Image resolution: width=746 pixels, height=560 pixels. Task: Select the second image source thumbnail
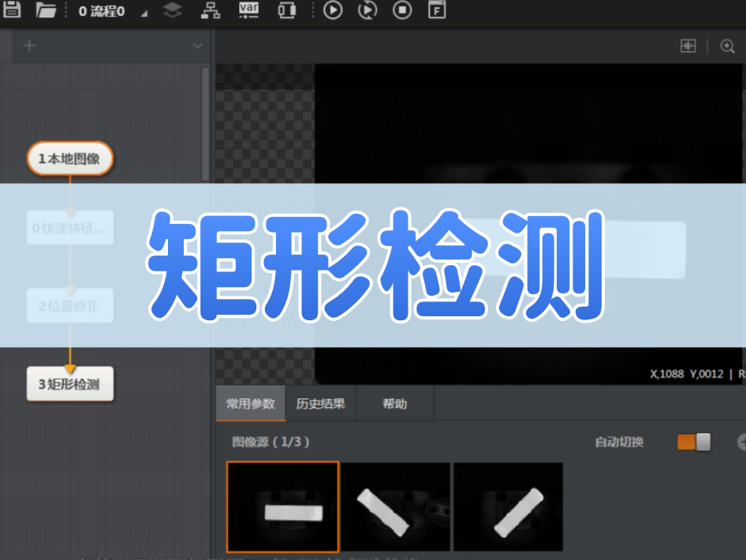pos(395,506)
